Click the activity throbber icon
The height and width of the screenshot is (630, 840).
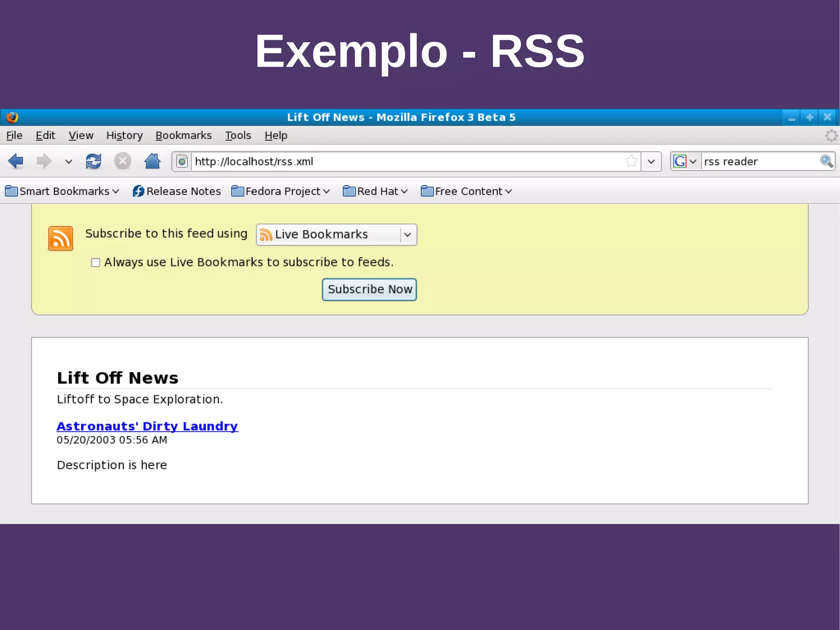pos(831,135)
